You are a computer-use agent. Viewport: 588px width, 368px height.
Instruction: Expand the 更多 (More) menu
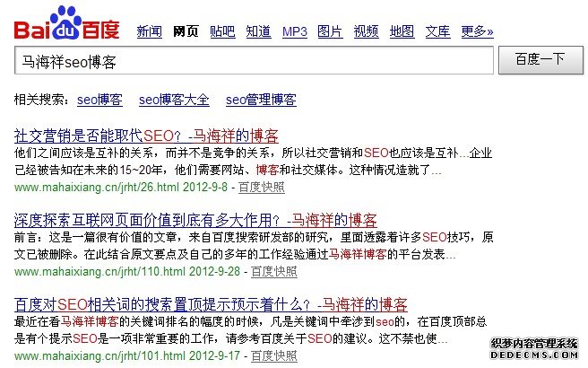(477, 32)
